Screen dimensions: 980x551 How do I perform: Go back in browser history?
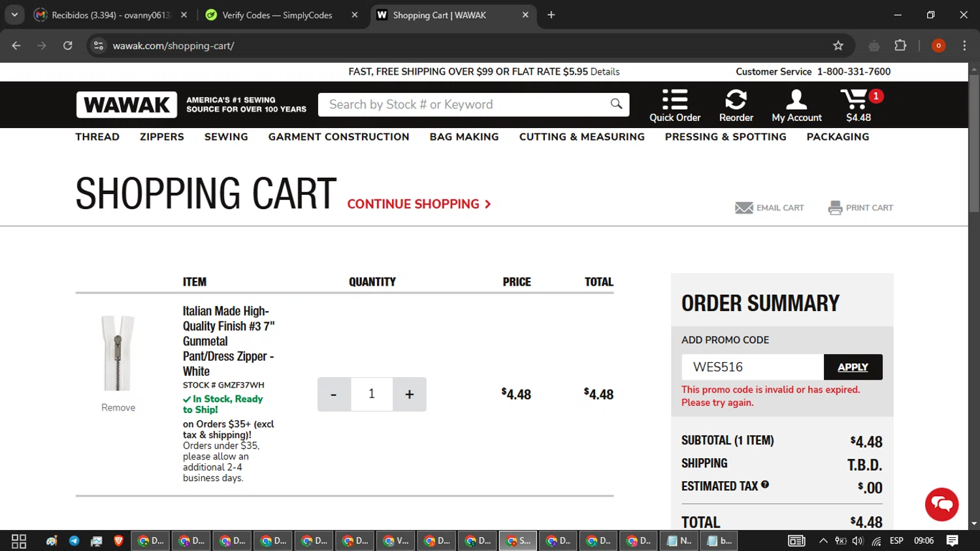pos(16,45)
